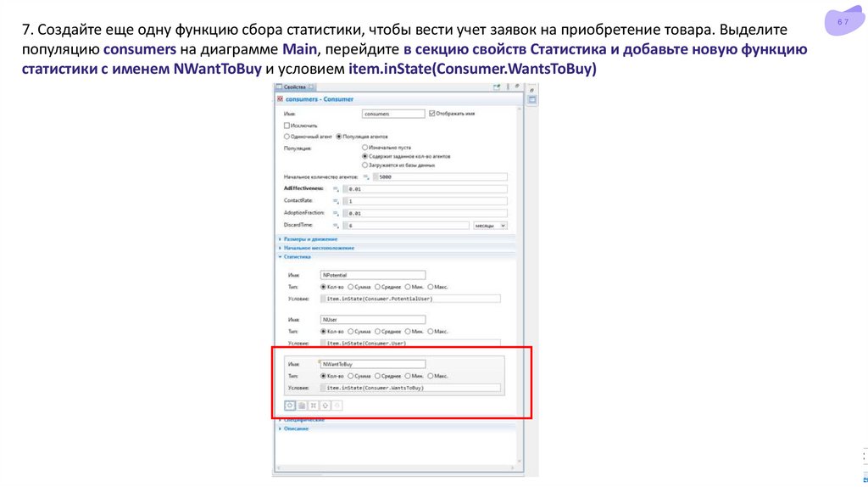Expand the 'Размеры и движение' section
This screenshot has height=487, width=868.
point(310,238)
